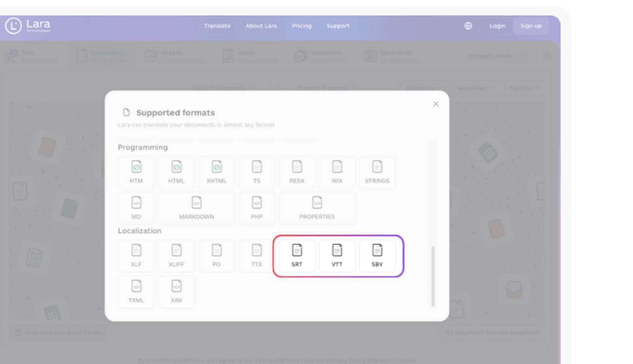
Task: Pick the MD format tile
Action: click(x=136, y=208)
